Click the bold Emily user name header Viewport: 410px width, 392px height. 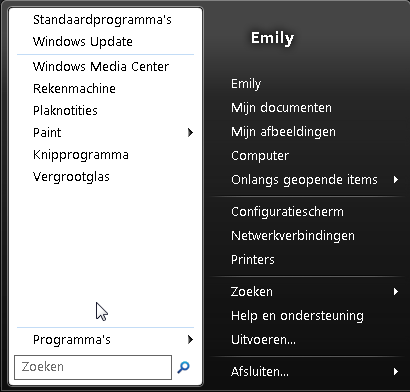point(272,38)
